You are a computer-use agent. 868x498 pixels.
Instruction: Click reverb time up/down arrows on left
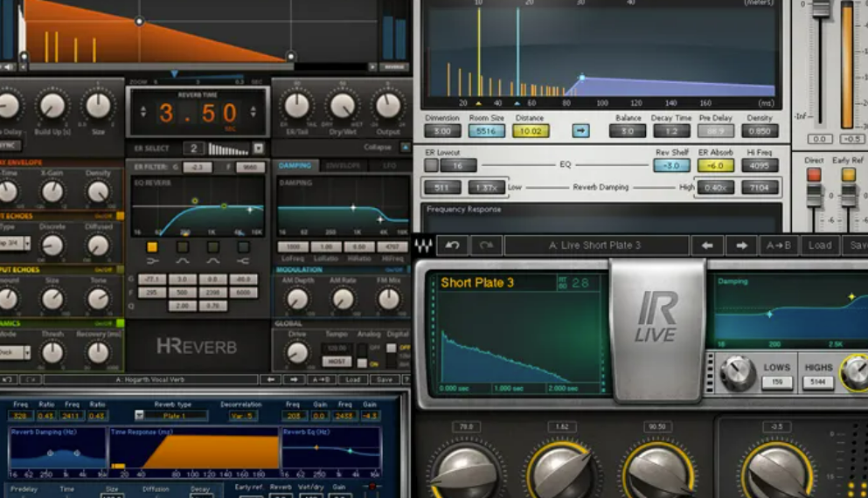coord(143,112)
